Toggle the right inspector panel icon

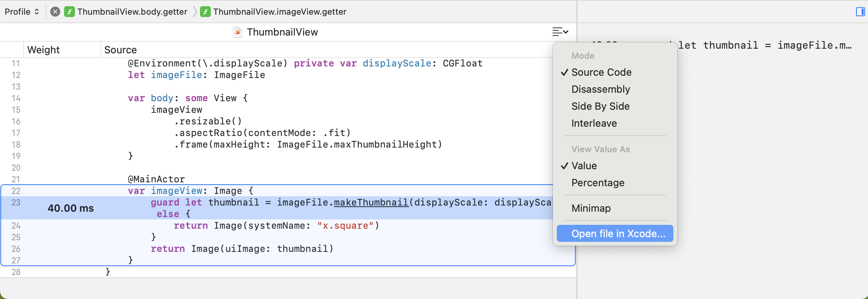860,12
